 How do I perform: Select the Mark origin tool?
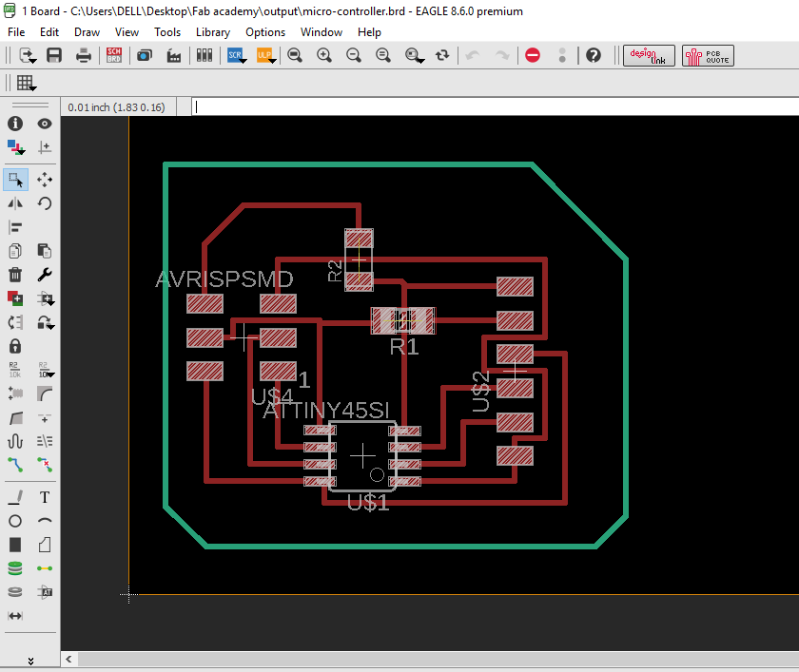point(45,147)
